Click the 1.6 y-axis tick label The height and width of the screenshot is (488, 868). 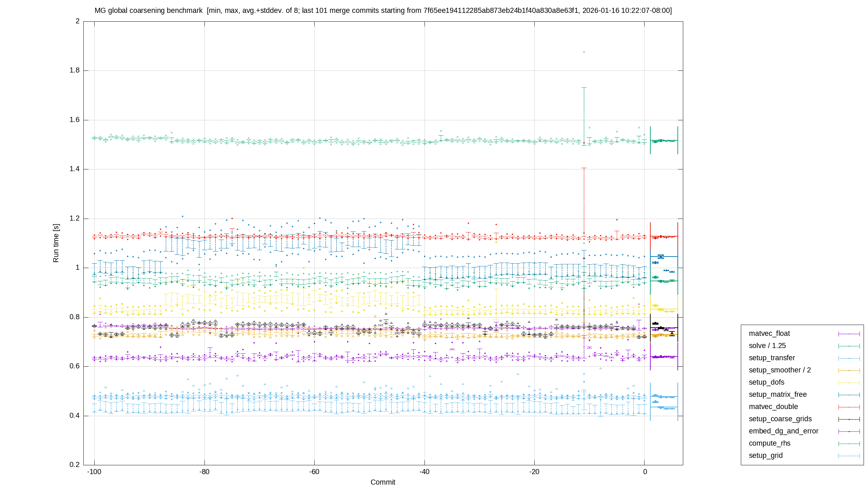click(75, 120)
